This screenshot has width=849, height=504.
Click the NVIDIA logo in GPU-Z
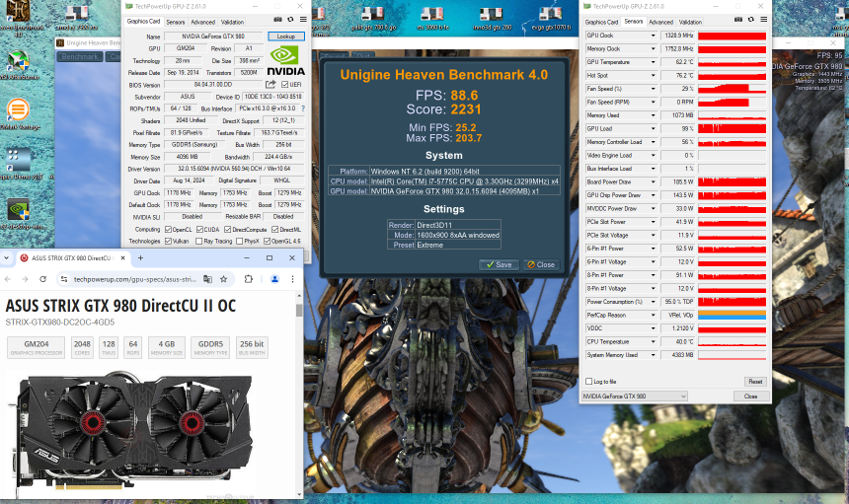pos(286,62)
